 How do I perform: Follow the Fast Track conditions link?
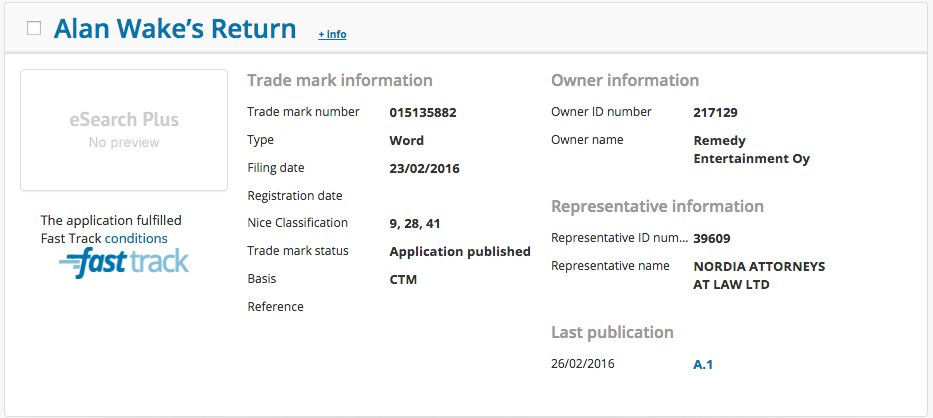[x=136, y=238]
